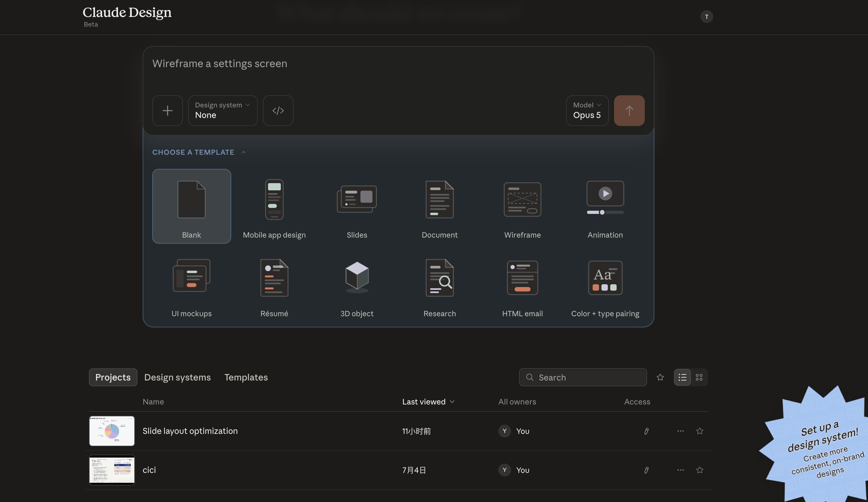Sort by Last viewed column

coord(428,402)
